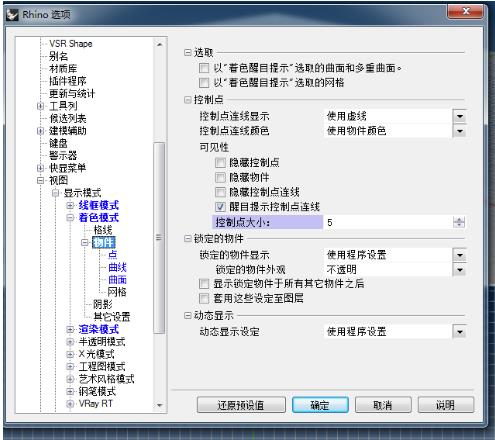Viewport: 495px width, 440px height.
Task: Click tree scrollbar up arrow
Action: (159, 44)
